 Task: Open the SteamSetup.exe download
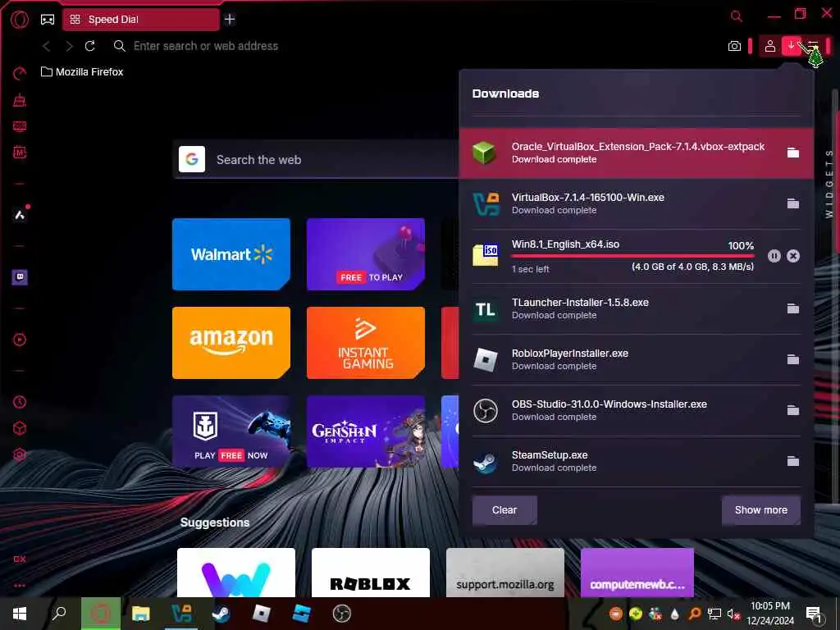click(636, 461)
